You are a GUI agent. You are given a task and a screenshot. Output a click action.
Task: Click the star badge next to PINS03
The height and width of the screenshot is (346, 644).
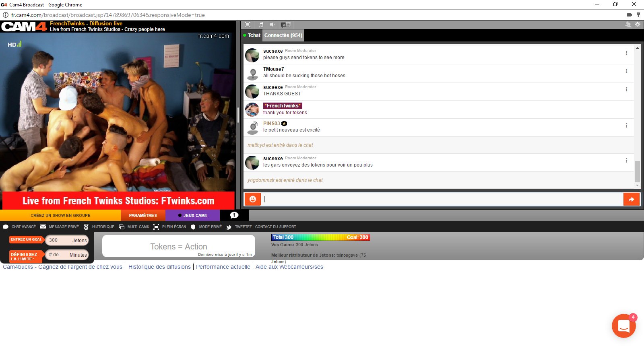(284, 124)
